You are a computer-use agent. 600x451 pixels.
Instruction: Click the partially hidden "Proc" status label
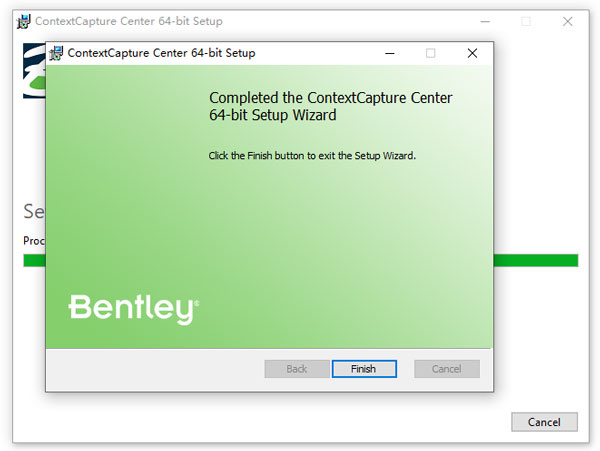[34, 241]
